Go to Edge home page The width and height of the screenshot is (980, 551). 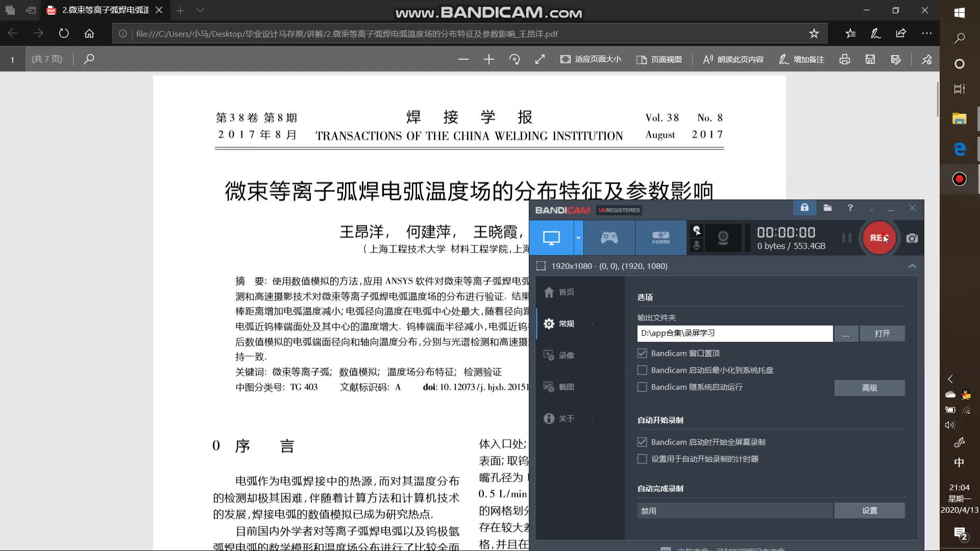[x=89, y=34]
